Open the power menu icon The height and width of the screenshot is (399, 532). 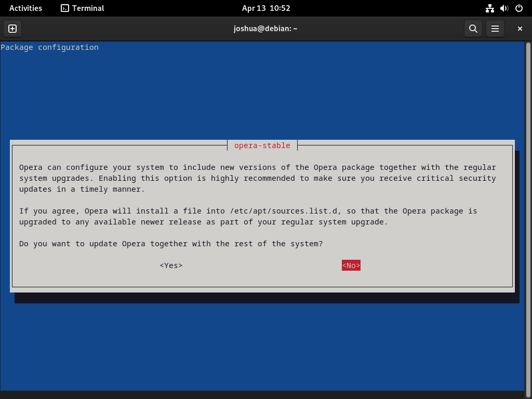tap(519, 8)
